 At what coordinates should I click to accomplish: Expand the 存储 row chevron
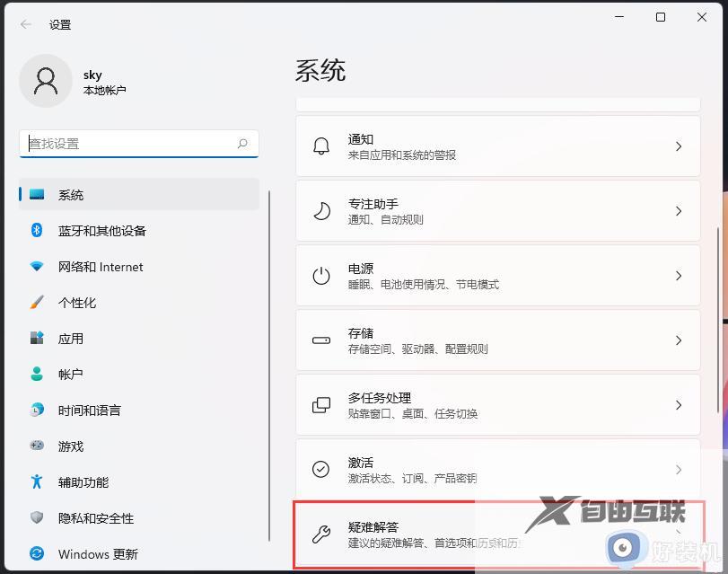pos(679,340)
